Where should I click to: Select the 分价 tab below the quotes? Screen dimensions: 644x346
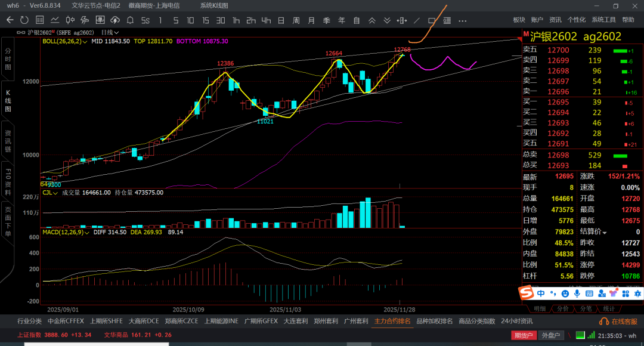click(x=562, y=308)
